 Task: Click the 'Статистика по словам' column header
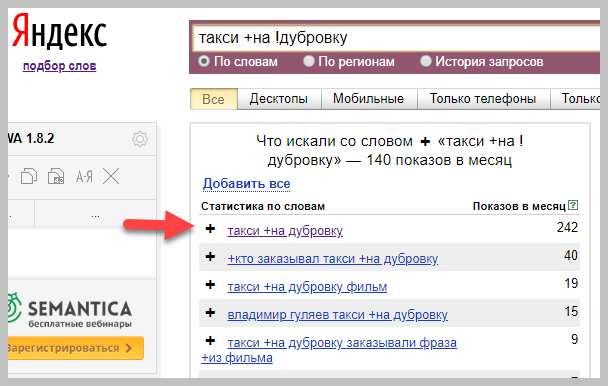coord(263,206)
